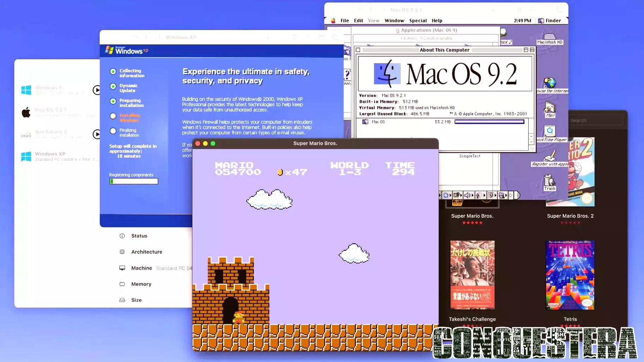Open the Macintosh HD desktop icon

(550, 39)
